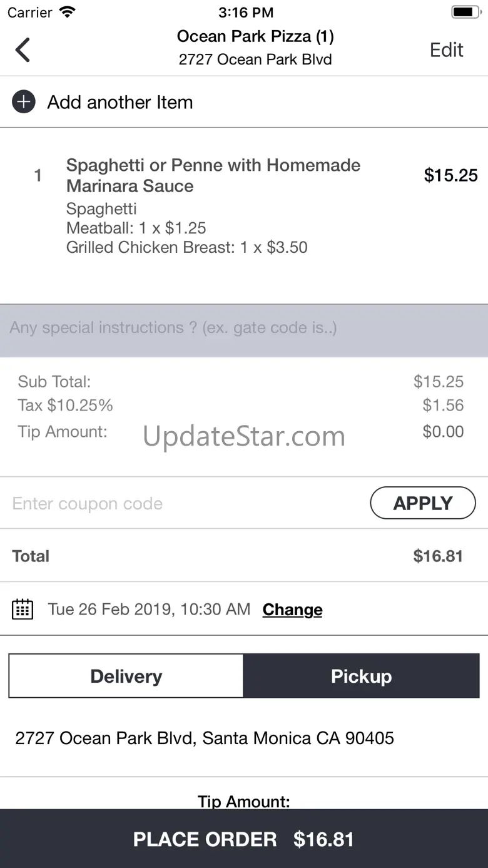Image resolution: width=488 pixels, height=868 pixels.
Task: Tap the Sub Total label
Action: click(x=54, y=382)
